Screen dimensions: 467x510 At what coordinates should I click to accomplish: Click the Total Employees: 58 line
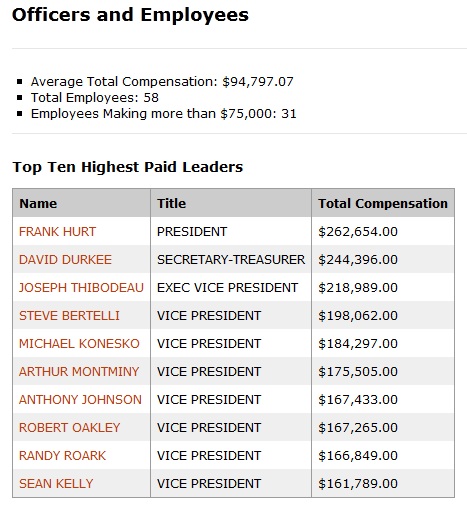point(95,98)
